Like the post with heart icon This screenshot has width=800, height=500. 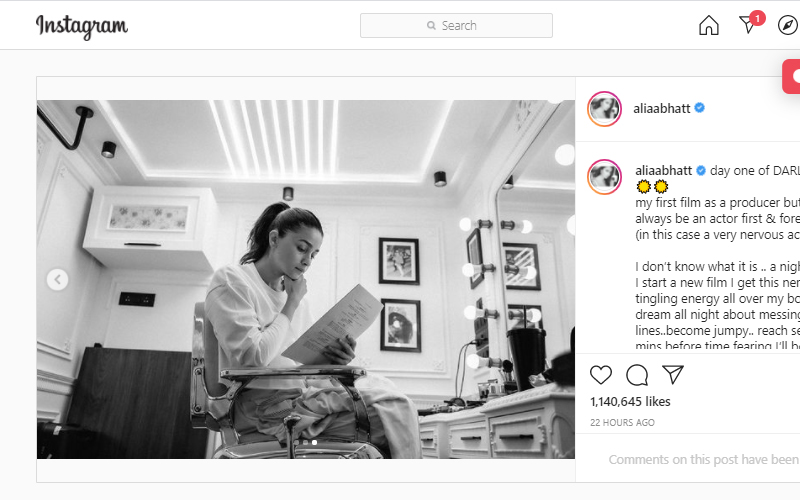[601, 375]
